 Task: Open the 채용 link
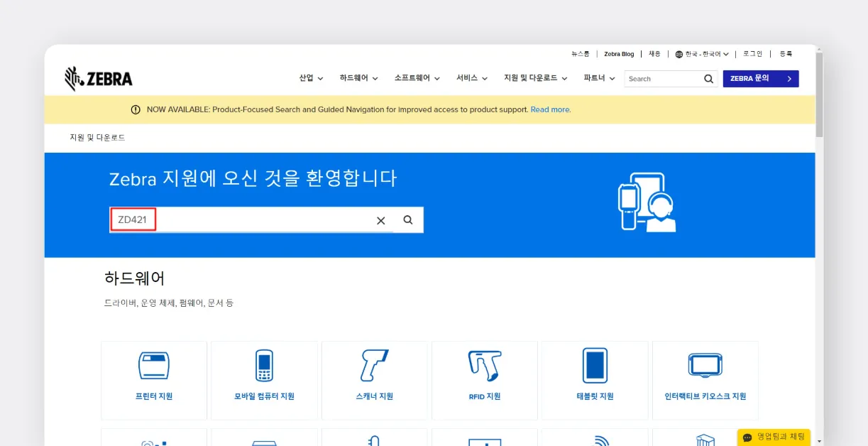point(654,54)
